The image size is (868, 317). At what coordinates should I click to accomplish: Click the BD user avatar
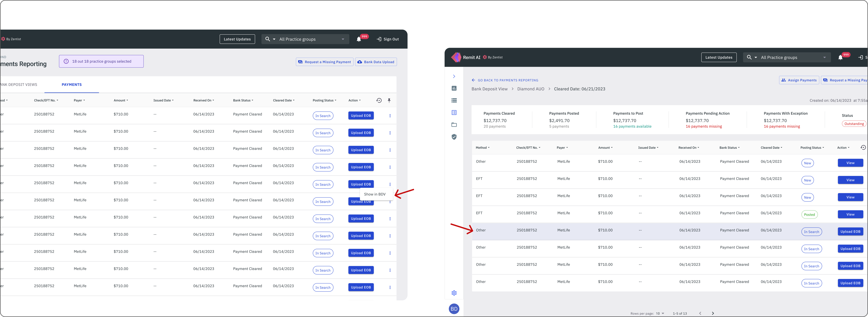click(454, 309)
